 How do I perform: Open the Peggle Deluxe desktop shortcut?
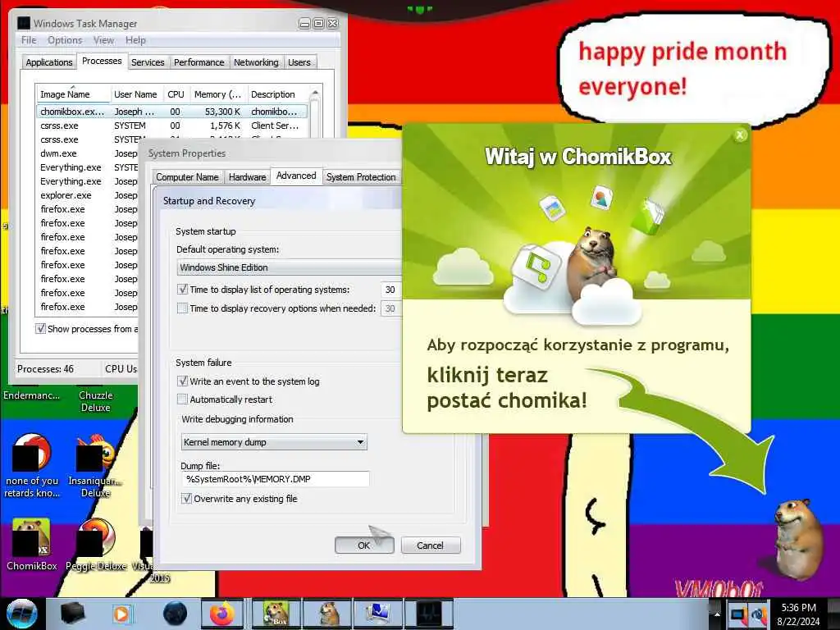[96, 544]
